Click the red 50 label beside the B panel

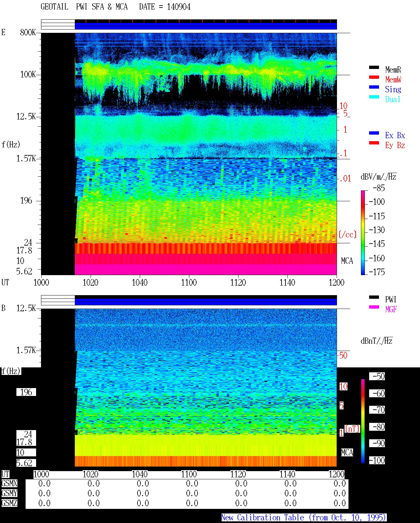343,355
